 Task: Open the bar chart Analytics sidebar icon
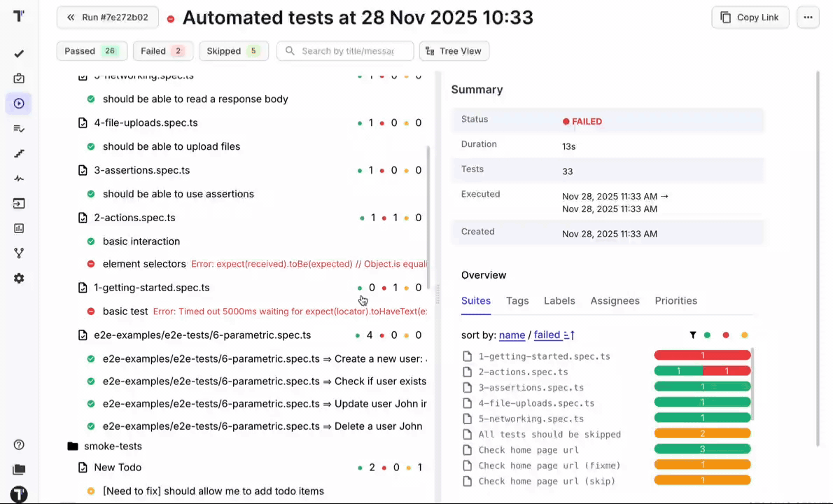[19, 228]
